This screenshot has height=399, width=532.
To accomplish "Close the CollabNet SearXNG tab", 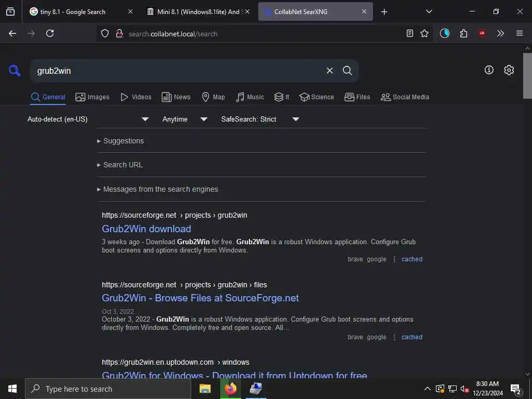I will [364, 11].
